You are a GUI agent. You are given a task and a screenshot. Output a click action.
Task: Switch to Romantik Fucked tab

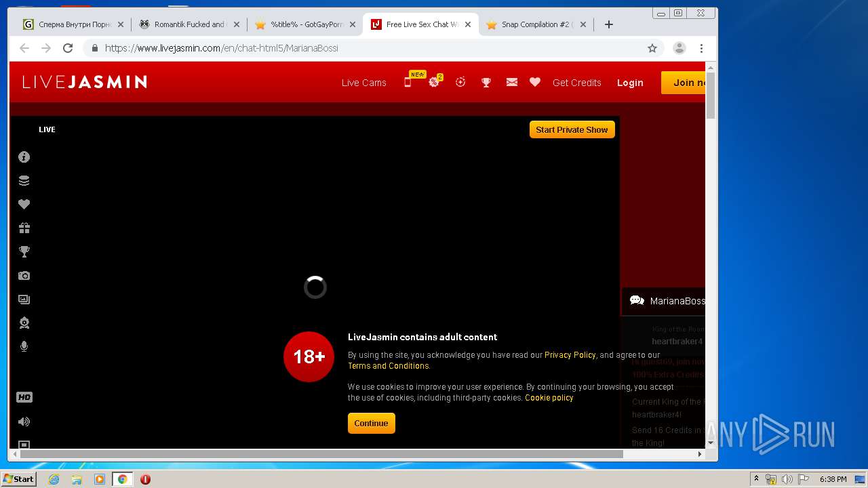pos(189,24)
